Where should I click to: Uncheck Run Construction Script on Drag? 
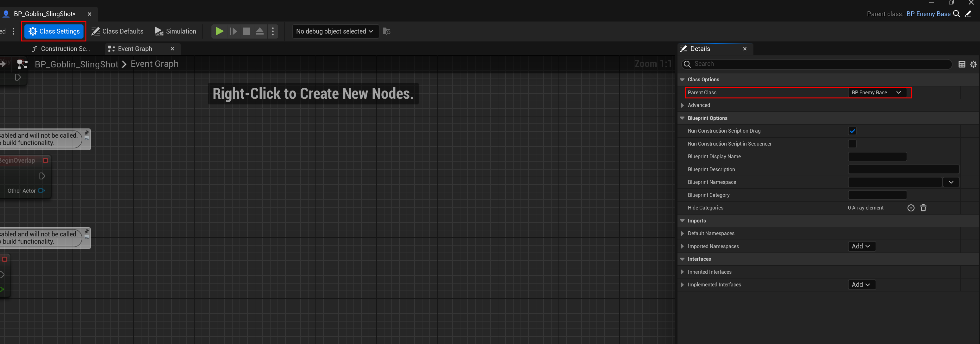(852, 131)
